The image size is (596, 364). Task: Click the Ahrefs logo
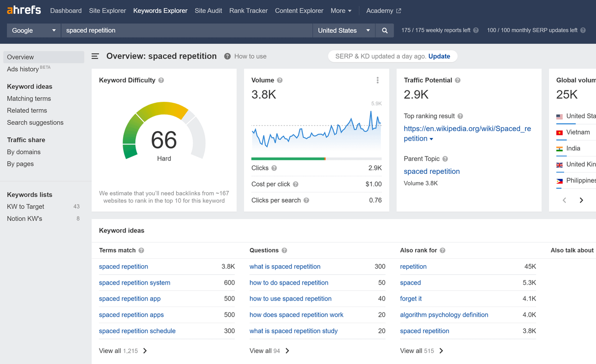point(24,10)
